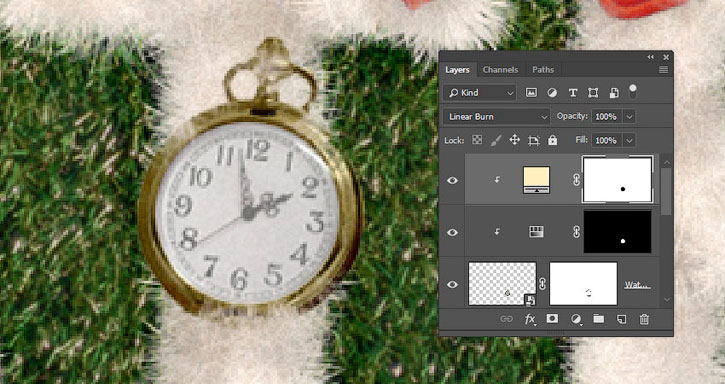This screenshot has width=725, height=384.
Task: Filter layers by pixel layers icon
Action: click(x=531, y=93)
